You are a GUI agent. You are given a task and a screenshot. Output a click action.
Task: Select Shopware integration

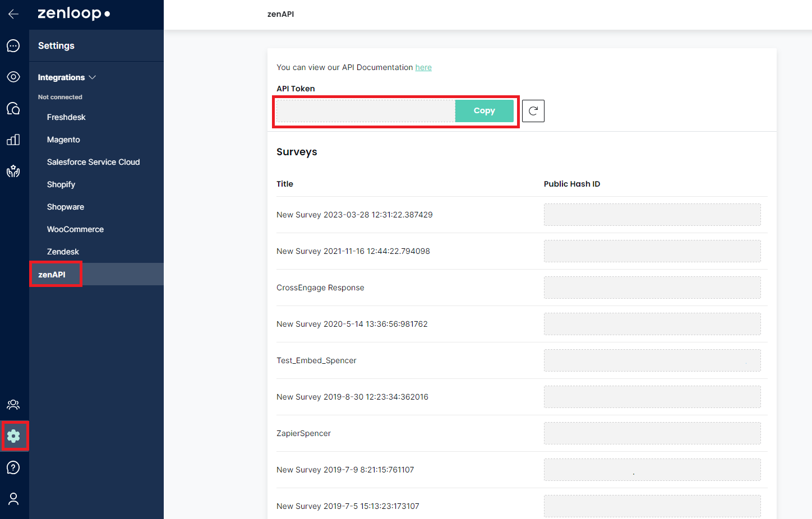66,207
